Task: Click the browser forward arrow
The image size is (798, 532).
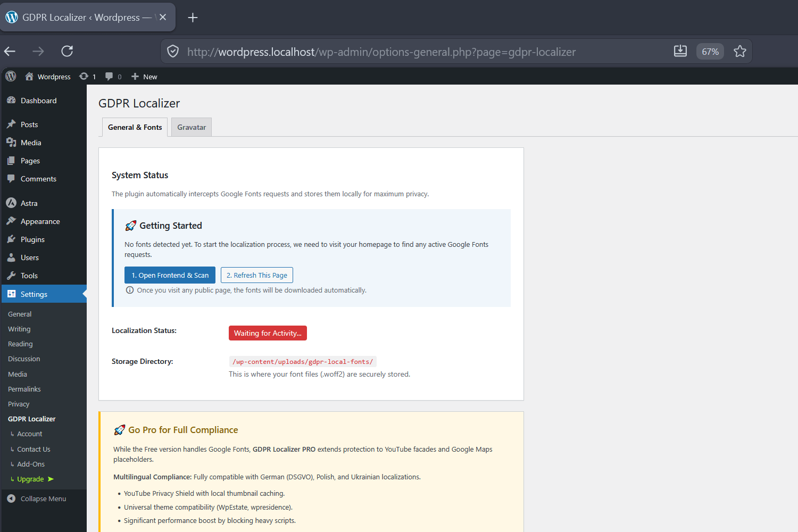Action: [x=38, y=51]
